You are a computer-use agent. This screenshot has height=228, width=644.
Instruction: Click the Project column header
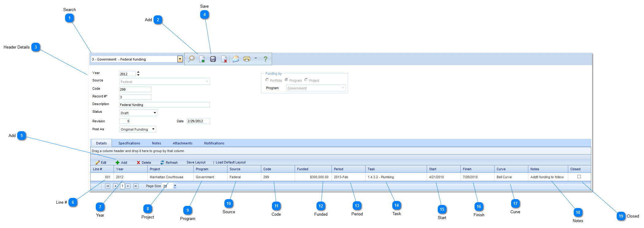170,169
